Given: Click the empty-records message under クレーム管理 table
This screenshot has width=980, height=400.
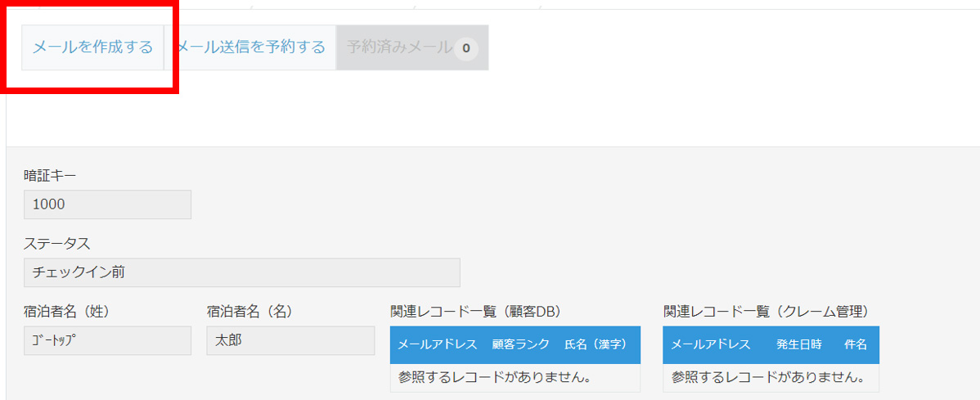Looking at the screenshot, I should pyautogui.click(x=768, y=377).
